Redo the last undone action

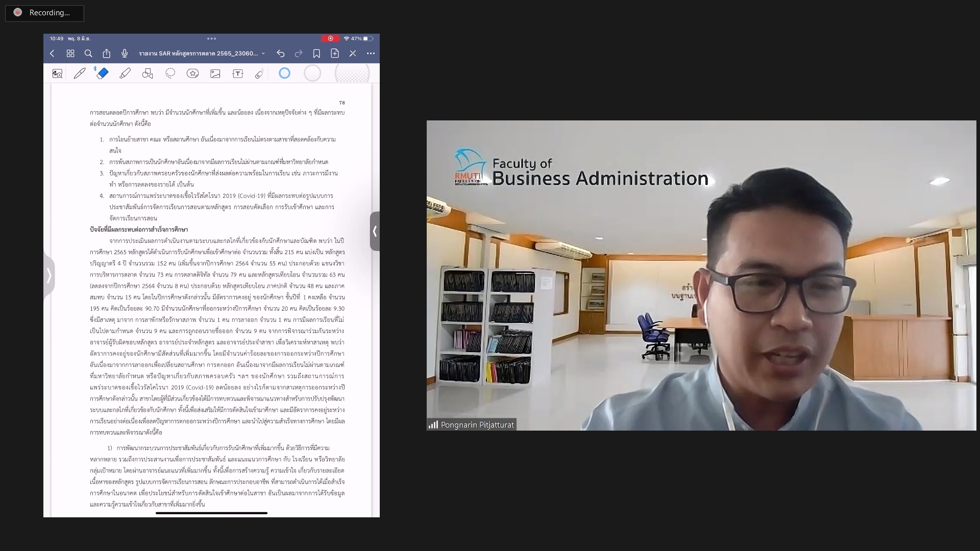pyautogui.click(x=299, y=53)
